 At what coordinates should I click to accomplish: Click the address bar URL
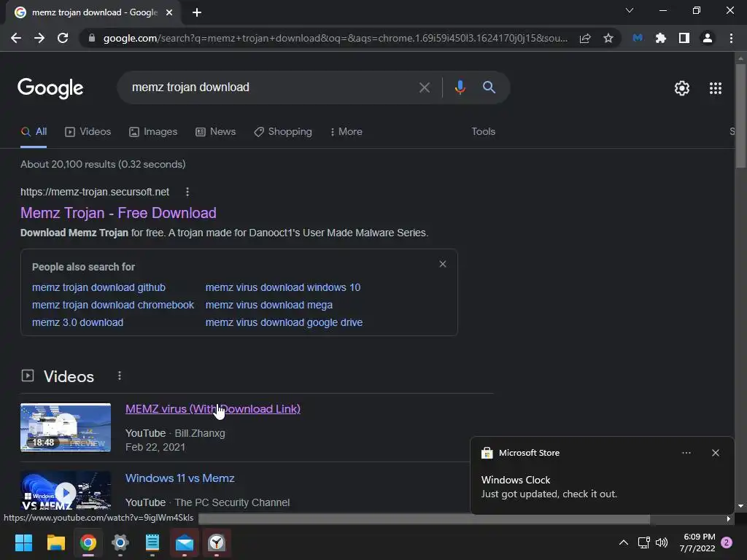point(335,38)
